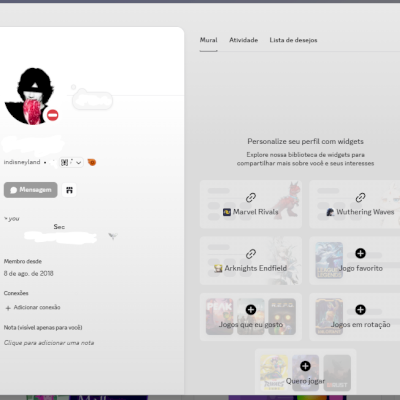The image size is (400, 400).
Task: Click the plus icon for Jogos que eu gosto
Action: pos(251,310)
